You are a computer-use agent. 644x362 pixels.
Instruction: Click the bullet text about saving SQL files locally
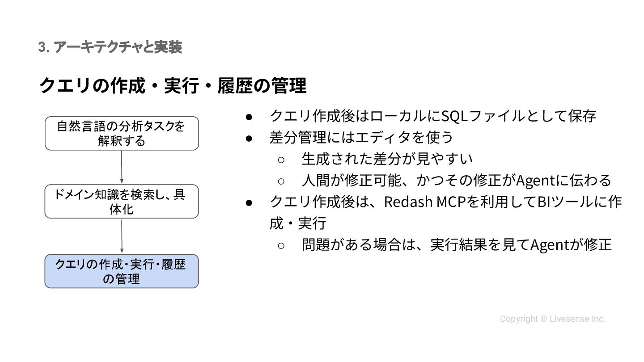[432, 116]
